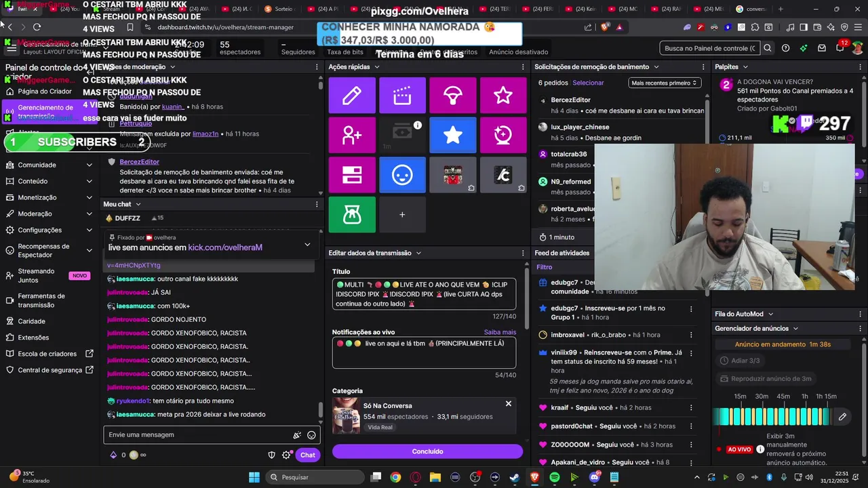Viewport: 868px width, 488px height.
Task: Open Extensões in sidebar
Action: [33, 338]
